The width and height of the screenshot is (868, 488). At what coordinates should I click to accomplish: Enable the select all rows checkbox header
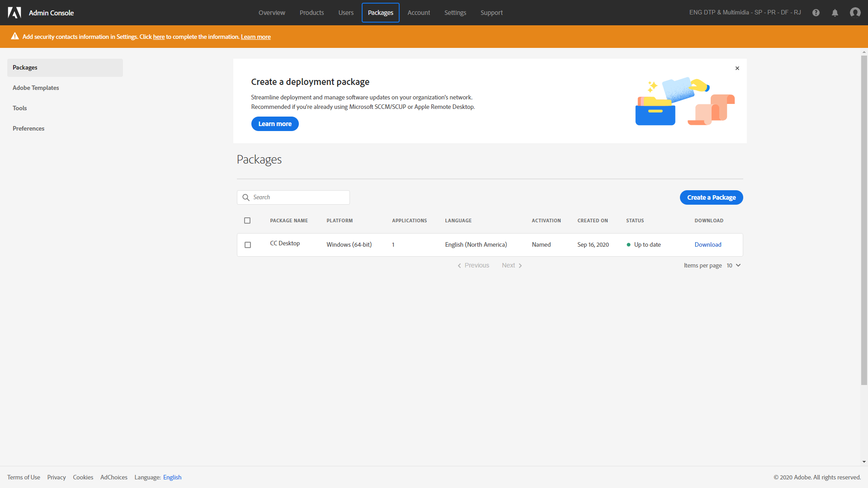[247, 220]
